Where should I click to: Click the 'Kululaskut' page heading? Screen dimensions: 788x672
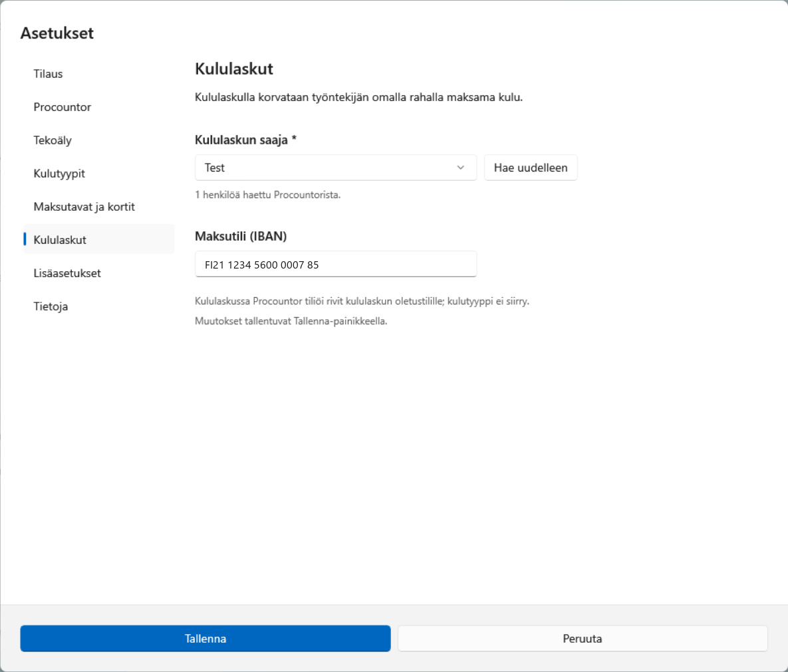pyautogui.click(x=234, y=69)
